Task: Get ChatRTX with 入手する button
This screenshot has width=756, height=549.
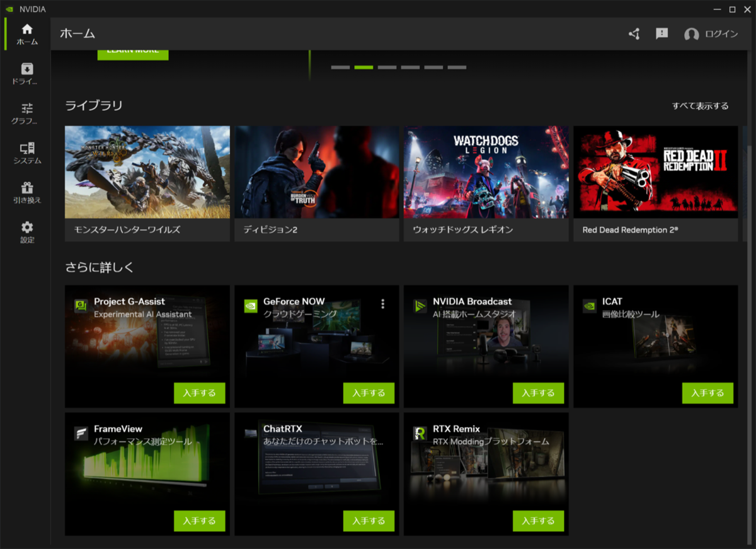Action: 369,521
